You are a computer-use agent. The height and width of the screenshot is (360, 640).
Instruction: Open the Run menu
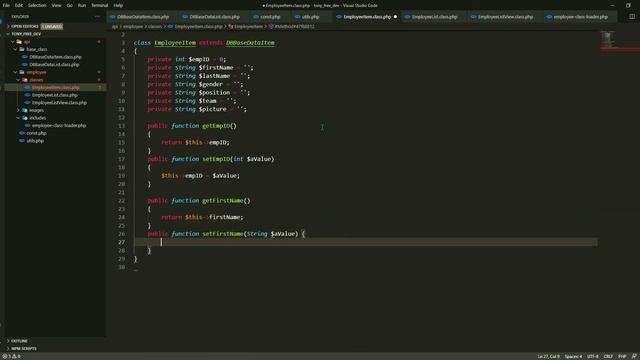pos(82,5)
